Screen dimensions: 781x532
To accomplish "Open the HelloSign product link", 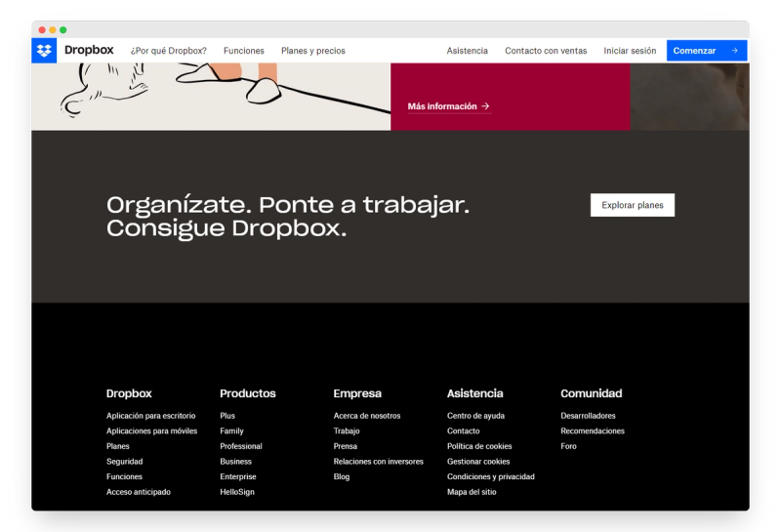I will (237, 492).
